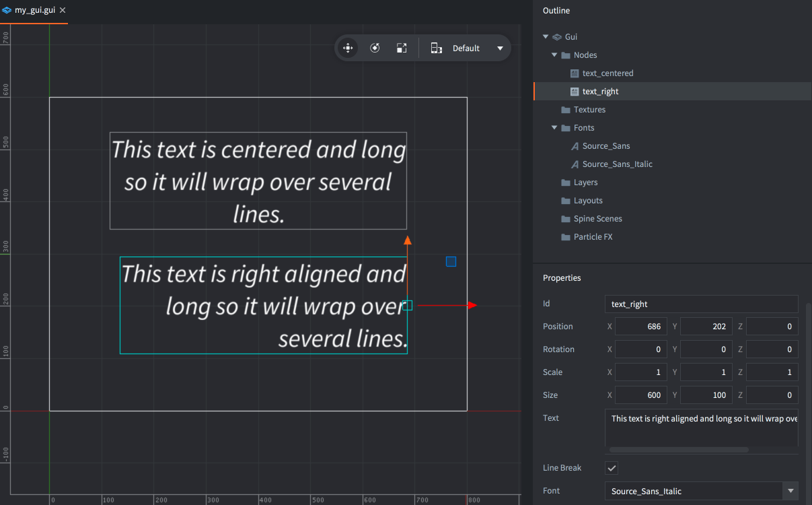Close the my_gui.gui tab
The image size is (812, 505).
pyautogui.click(x=63, y=11)
